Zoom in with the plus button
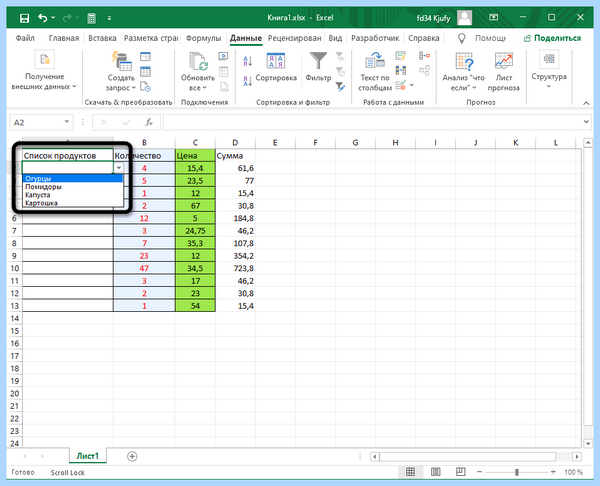Viewport: 600px width, 486px height. (x=553, y=472)
